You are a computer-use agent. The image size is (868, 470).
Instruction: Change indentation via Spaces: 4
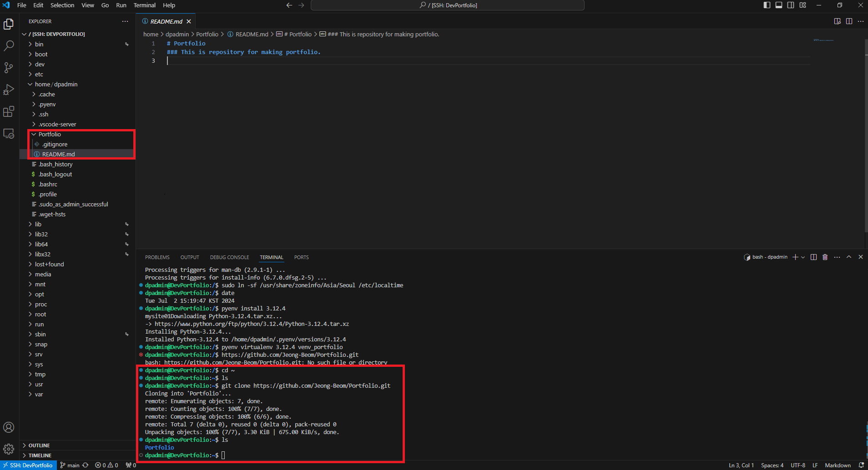(x=772, y=465)
